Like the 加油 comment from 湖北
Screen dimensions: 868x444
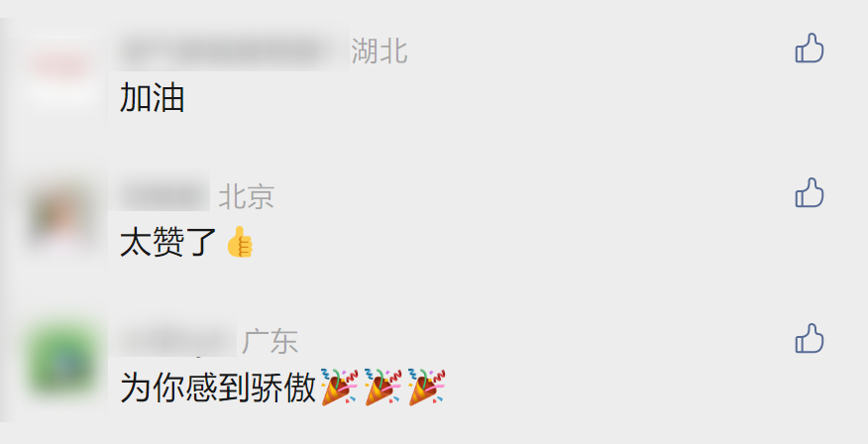click(x=810, y=49)
